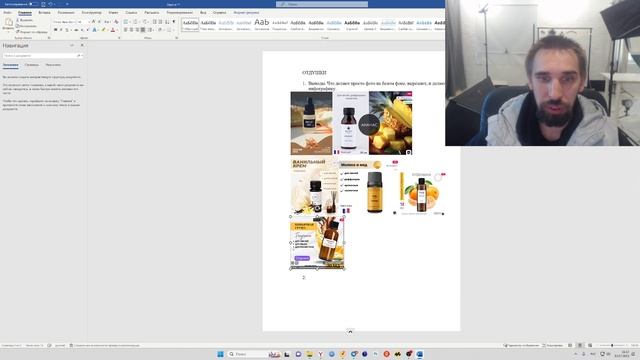Click the Decrease Indent icon
This screenshot has width=640, height=360.
coord(155,21)
